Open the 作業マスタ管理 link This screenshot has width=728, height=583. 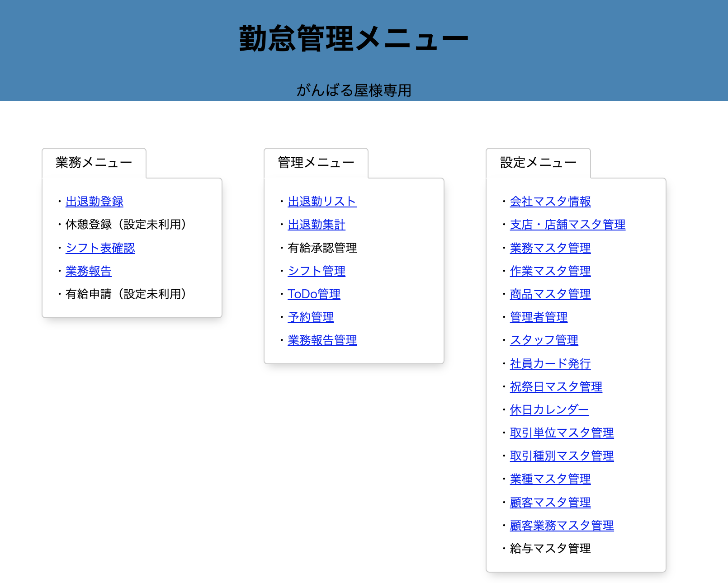pyautogui.click(x=550, y=271)
